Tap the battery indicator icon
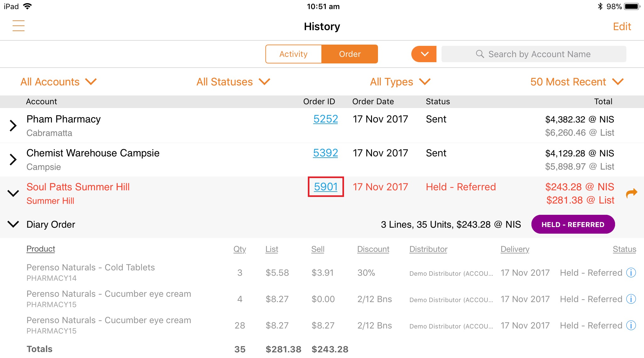 click(632, 6)
